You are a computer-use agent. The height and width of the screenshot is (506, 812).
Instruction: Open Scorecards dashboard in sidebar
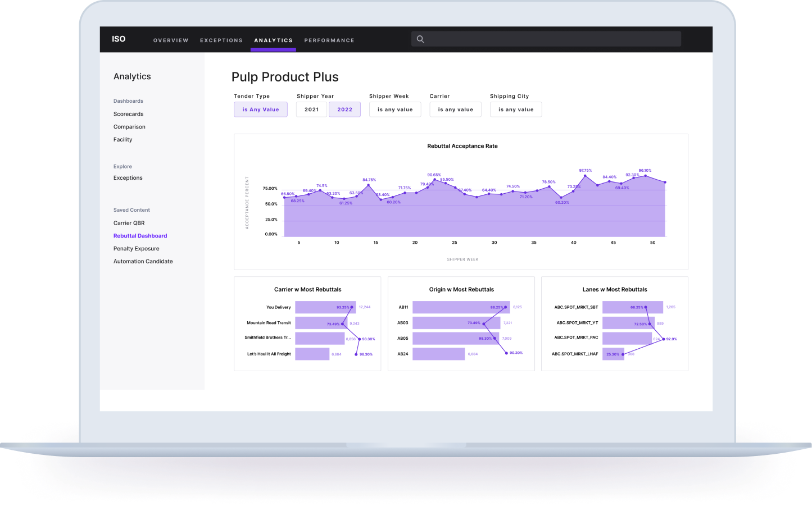(128, 114)
